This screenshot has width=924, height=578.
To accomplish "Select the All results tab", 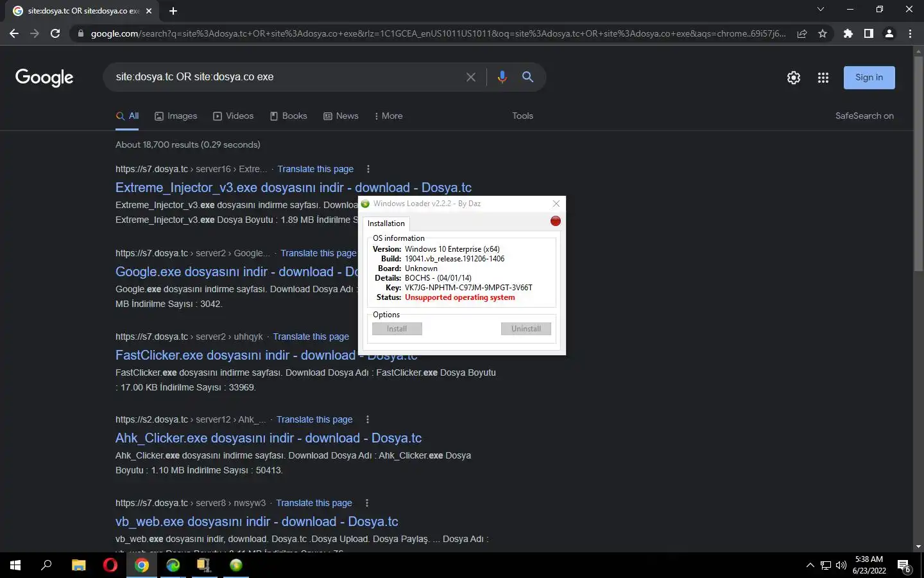I will point(128,116).
